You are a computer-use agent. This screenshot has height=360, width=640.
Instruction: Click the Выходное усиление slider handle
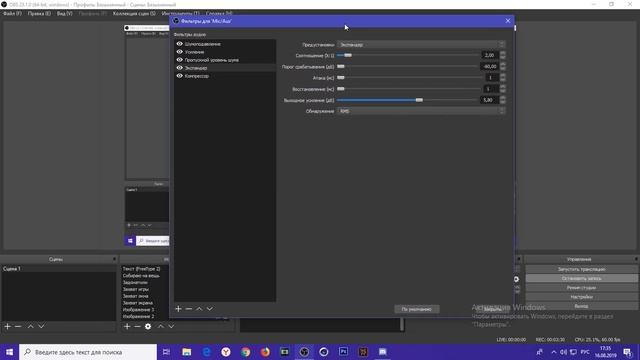click(x=419, y=100)
